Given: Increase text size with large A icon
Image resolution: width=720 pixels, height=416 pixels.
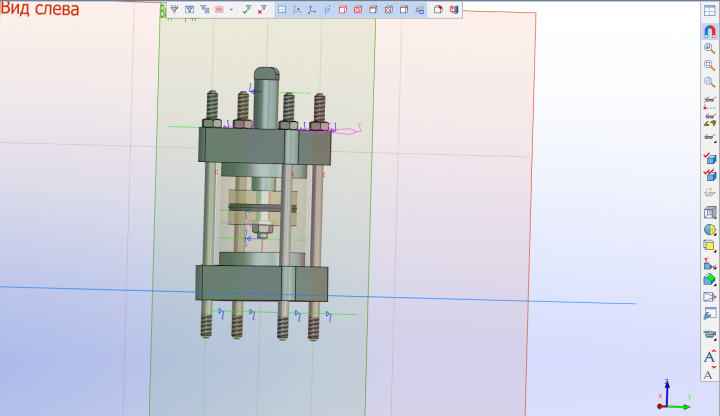Looking at the screenshot, I should pyautogui.click(x=709, y=356).
